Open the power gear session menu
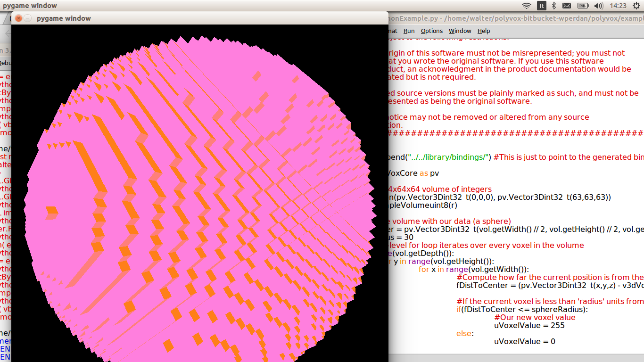Screen dimensions: 644x362 [x=636, y=6]
